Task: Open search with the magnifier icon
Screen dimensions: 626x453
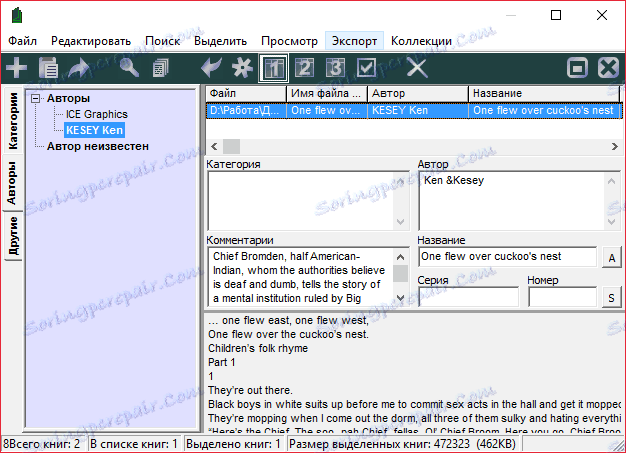Action: coord(129,67)
